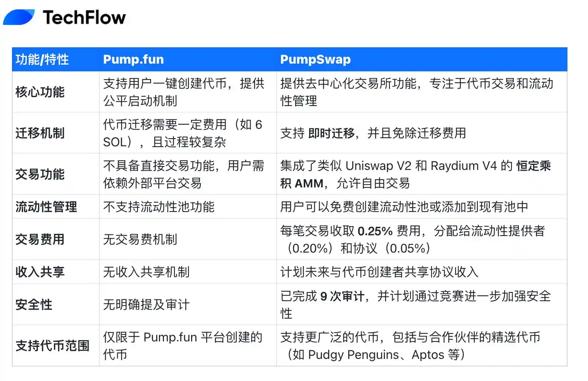Click the 交易费用 row label
The width and height of the screenshot is (588, 381).
tap(40, 239)
